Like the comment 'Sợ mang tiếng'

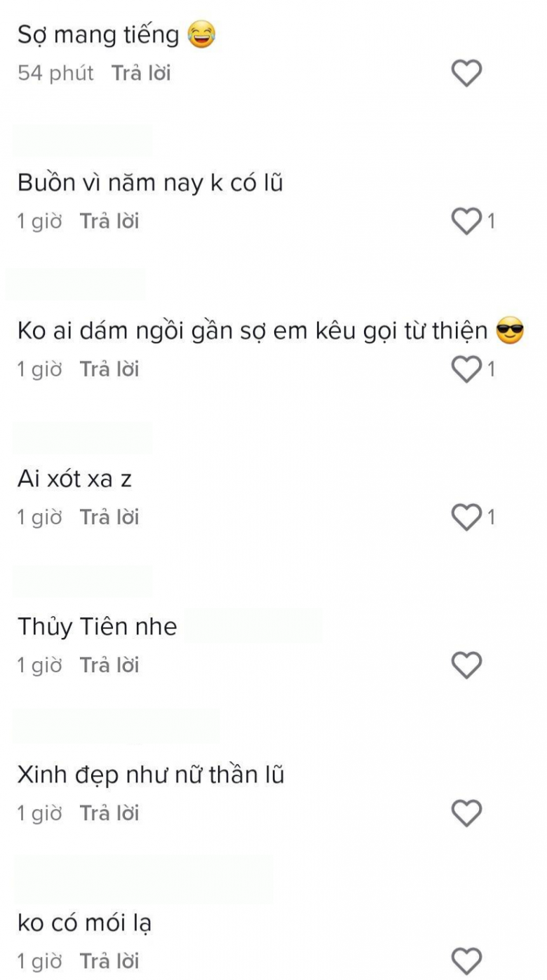click(466, 74)
